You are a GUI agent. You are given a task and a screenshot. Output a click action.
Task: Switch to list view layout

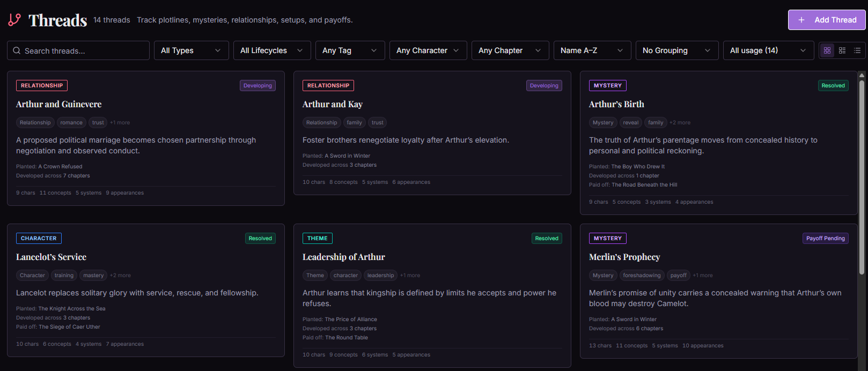(857, 50)
